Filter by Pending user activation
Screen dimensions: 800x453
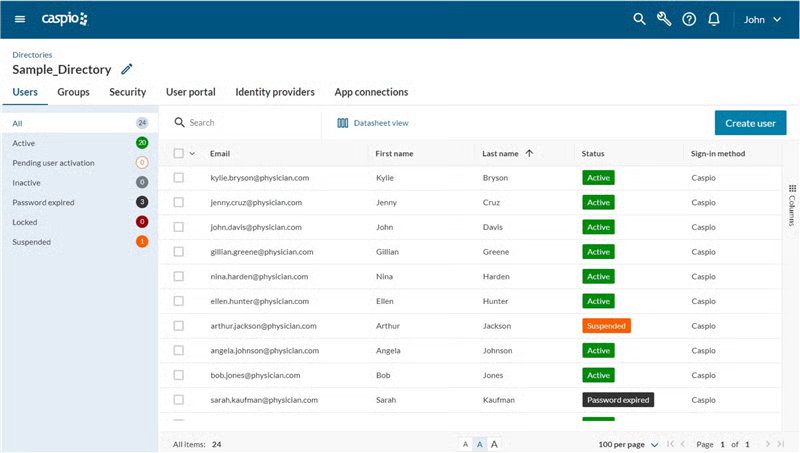pos(80,163)
